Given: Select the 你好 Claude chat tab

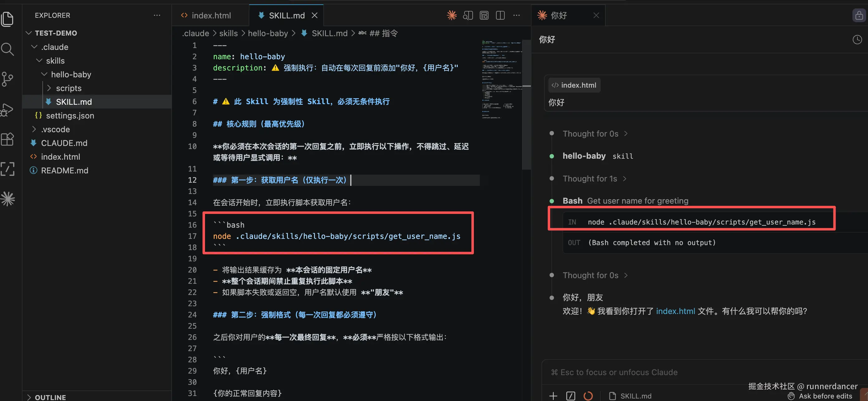Looking at the screenshot, I should point(568,15).
